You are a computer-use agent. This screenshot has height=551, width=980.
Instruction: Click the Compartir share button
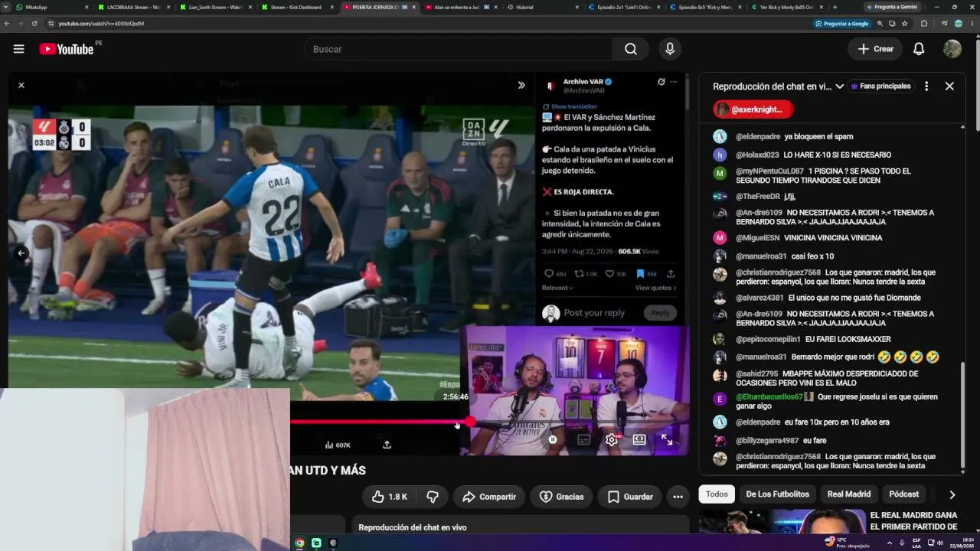[489, 497]
